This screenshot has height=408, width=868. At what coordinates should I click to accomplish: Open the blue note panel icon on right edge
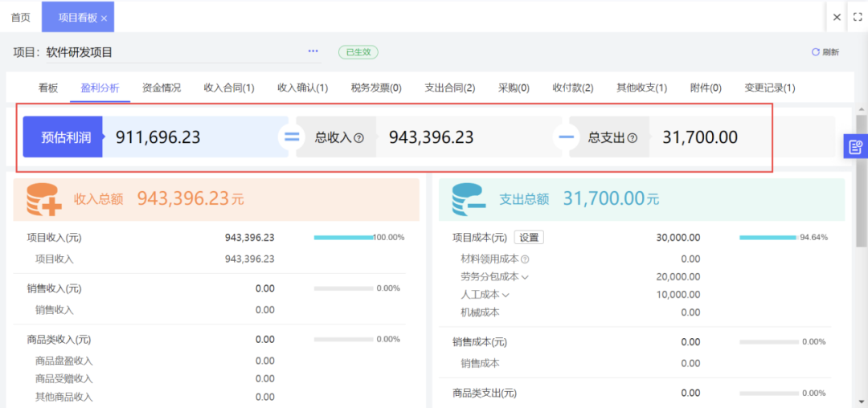tap(855, 146)
